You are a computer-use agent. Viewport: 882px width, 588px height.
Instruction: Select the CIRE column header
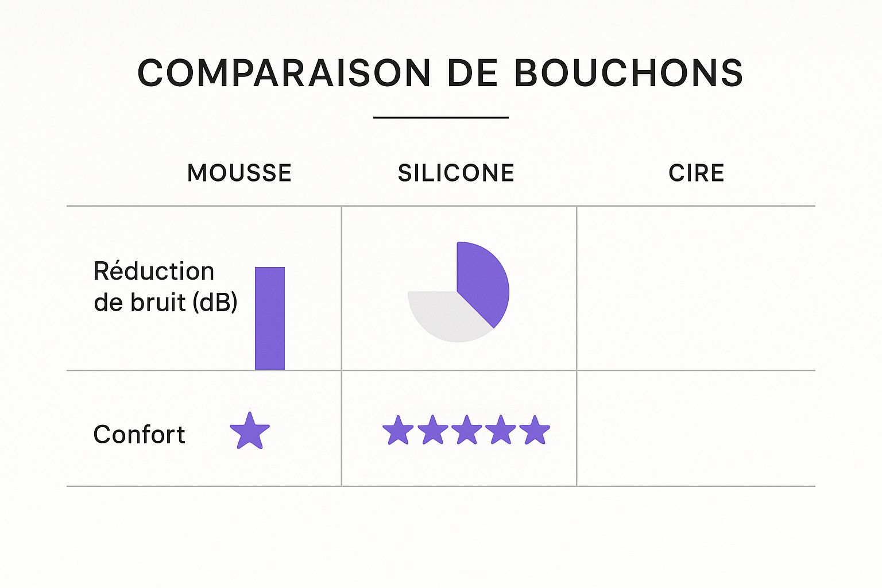pyautogui.click(x=696, y=173)
